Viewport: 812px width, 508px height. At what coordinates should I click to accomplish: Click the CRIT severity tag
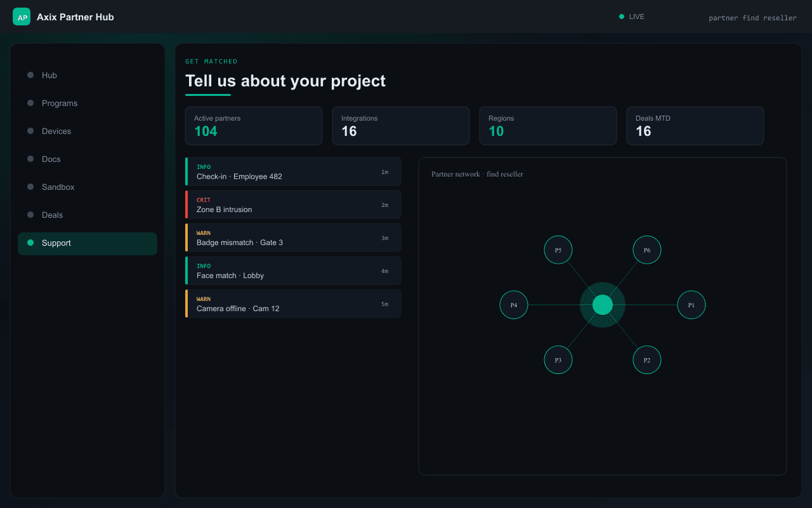[204, 200]
